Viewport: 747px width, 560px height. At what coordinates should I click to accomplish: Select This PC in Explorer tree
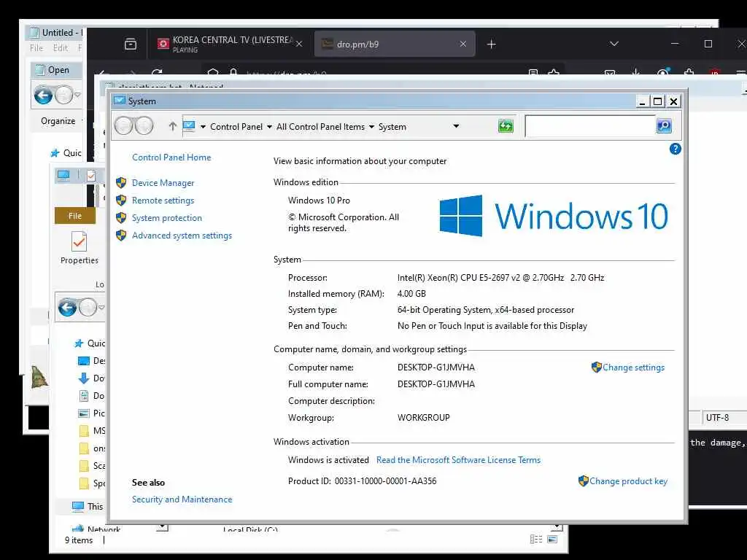88,506
